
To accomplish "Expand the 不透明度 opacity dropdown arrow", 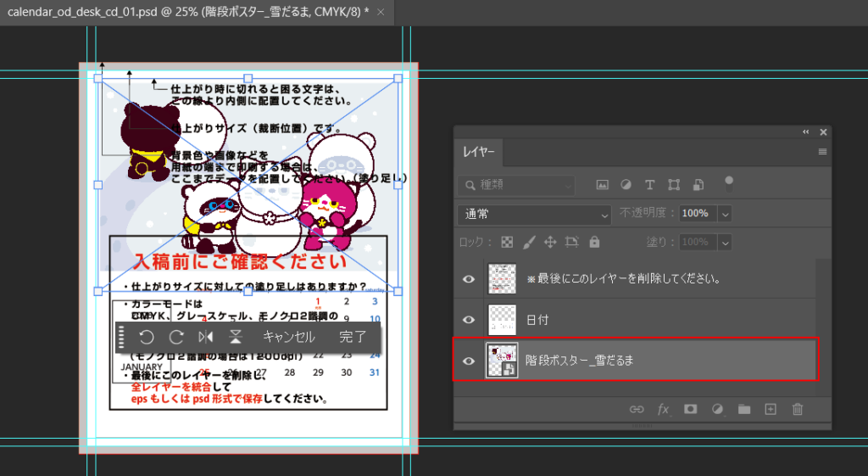I will click(x=724, y=214).
